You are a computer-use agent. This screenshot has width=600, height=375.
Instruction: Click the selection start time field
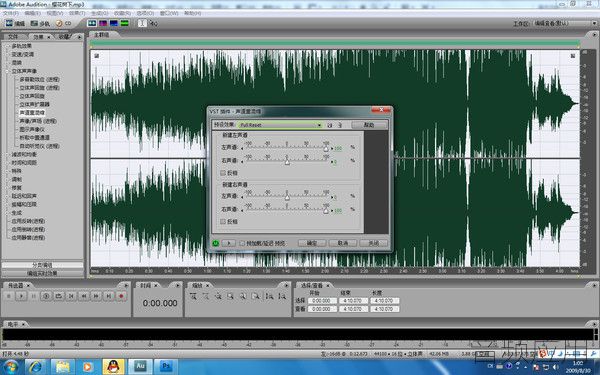click(322, 301)
